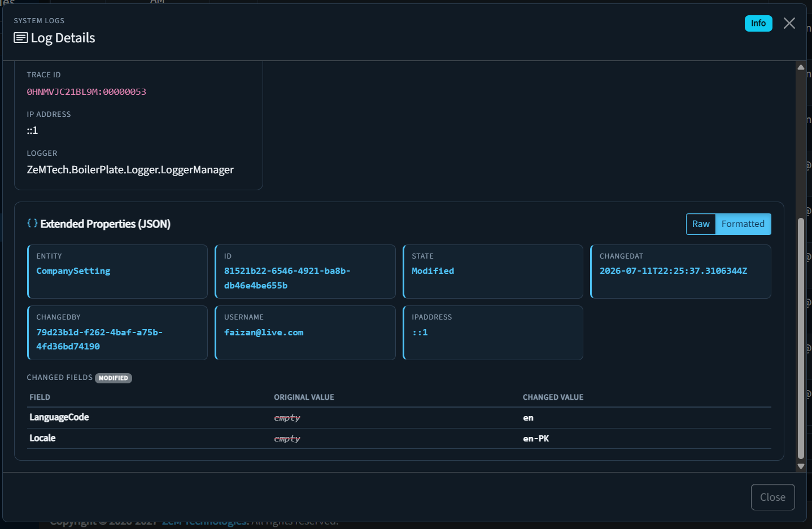Viewport: 812px width, 529px height.
Task: Click the curly braces JSON icon
Action: (x=32, y=223)
